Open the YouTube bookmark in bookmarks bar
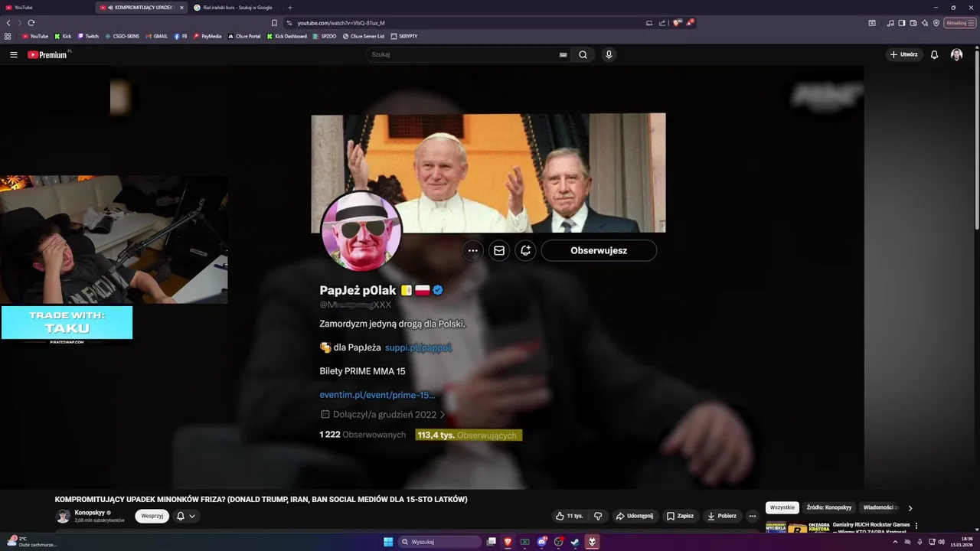This screenshot has height=551, width=980. [35, 36]
